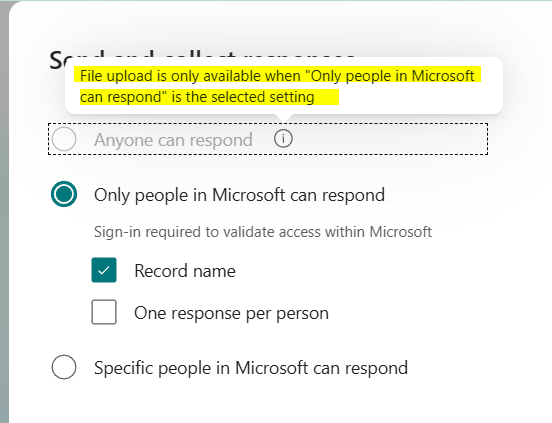The width and height of the screenshot is (552, 423).
Task: Click empty space inside the dashed focus box
Action: (387, 139)
